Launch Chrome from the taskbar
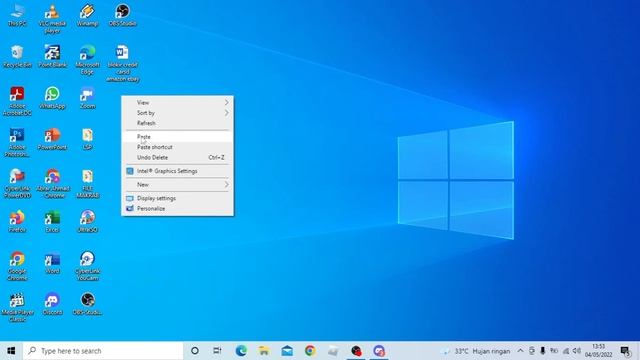This screenshot has width=640, height=360. click(310, 351)
